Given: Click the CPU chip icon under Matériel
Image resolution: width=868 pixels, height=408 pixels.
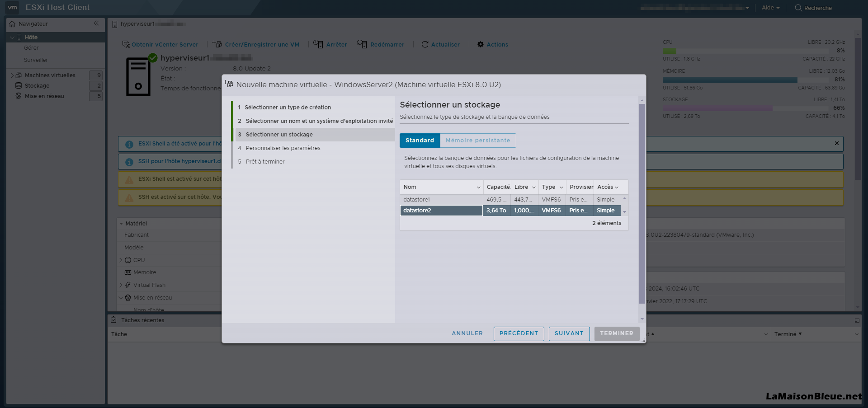Looking at the screenshot, I should [x=128, y=260].
